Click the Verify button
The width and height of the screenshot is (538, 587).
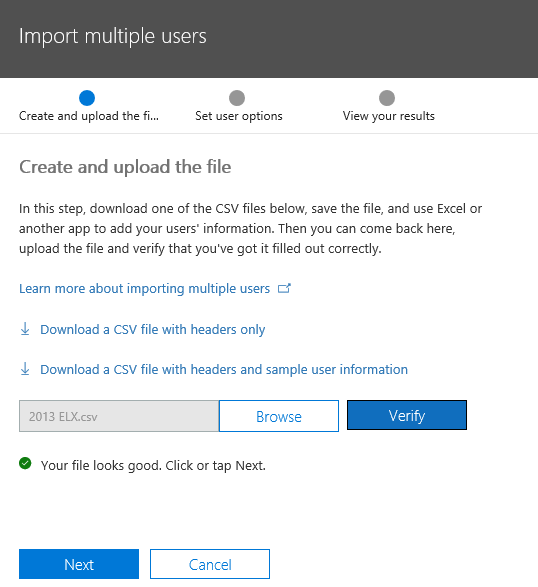pos(407,415)
